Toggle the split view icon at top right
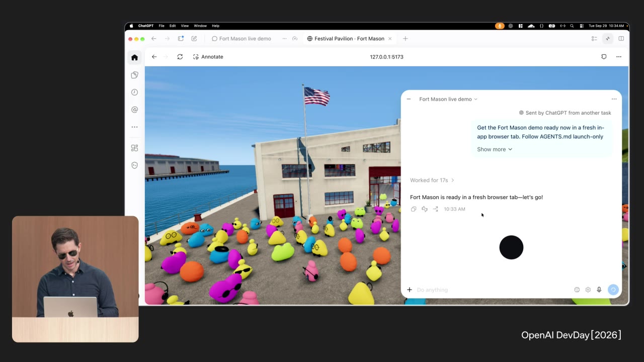The image size is (644, 362). tap(621, 39)
